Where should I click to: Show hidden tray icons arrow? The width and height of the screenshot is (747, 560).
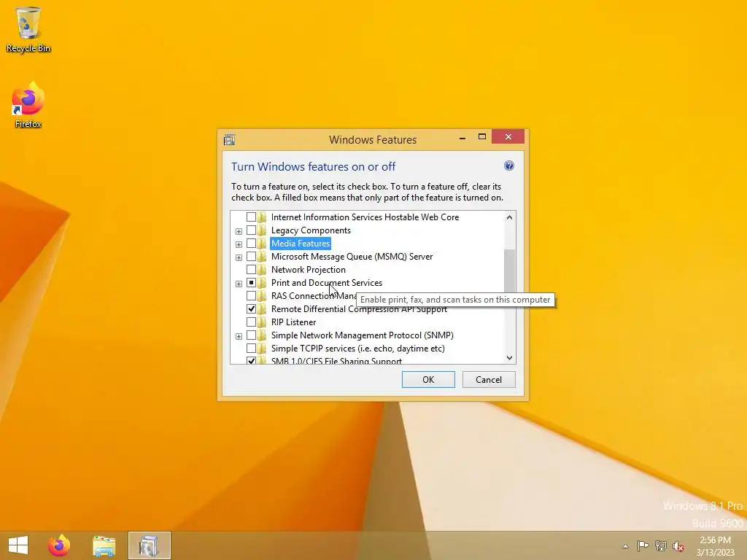(625, 546)
